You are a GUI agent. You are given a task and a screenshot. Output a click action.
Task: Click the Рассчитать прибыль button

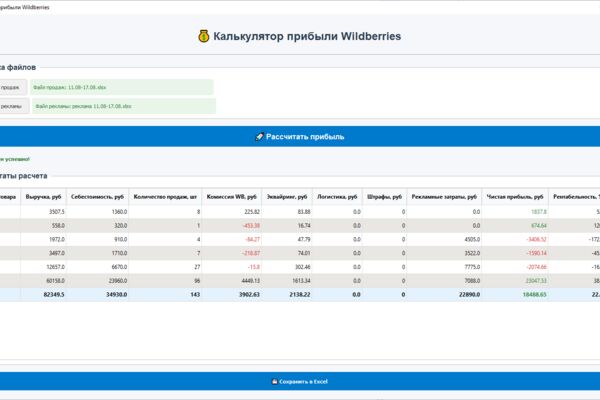coord(300,137)
